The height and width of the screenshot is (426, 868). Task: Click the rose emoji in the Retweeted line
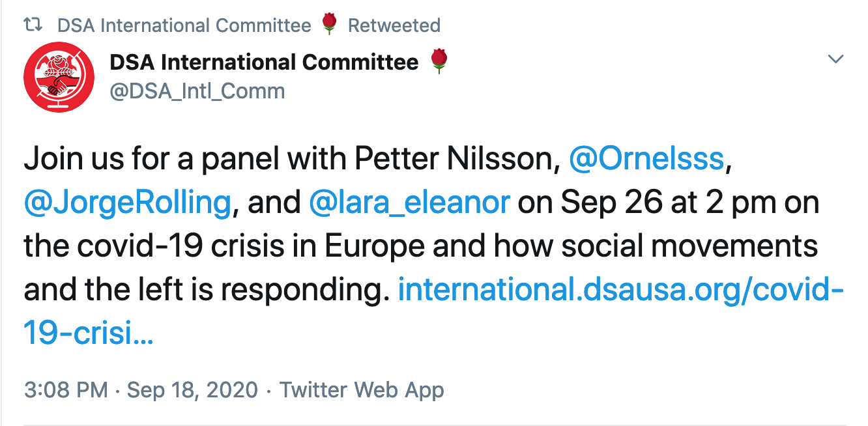tap(329, 25)
